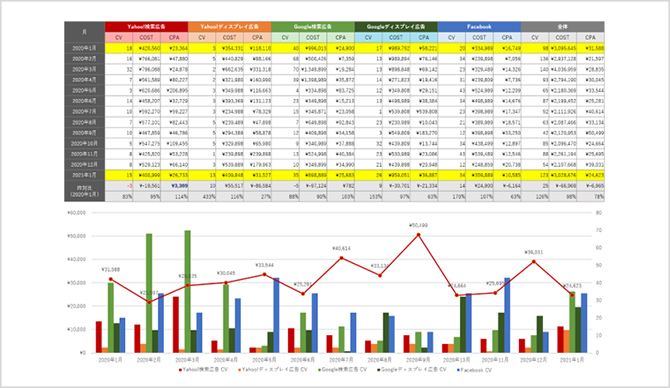Viewport: 670px width, 388px height.
Task: Click the tallest green bar in 2020年3月
Action: 187,291
